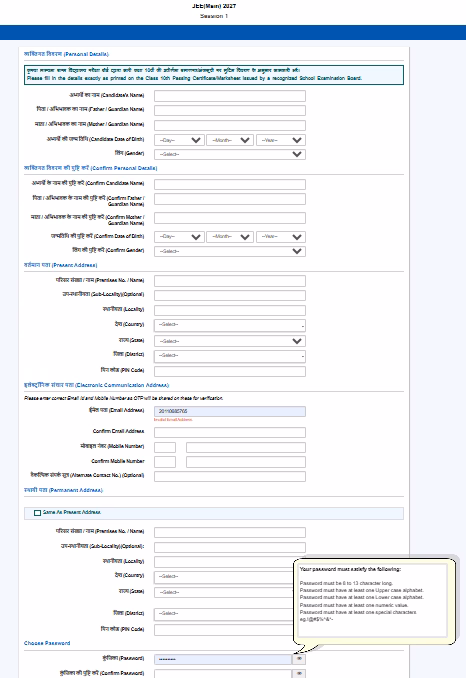Screen dimensions: 466x678
Task: Click Present Address Sub-Locality optional field
Action: coord(230,295)
